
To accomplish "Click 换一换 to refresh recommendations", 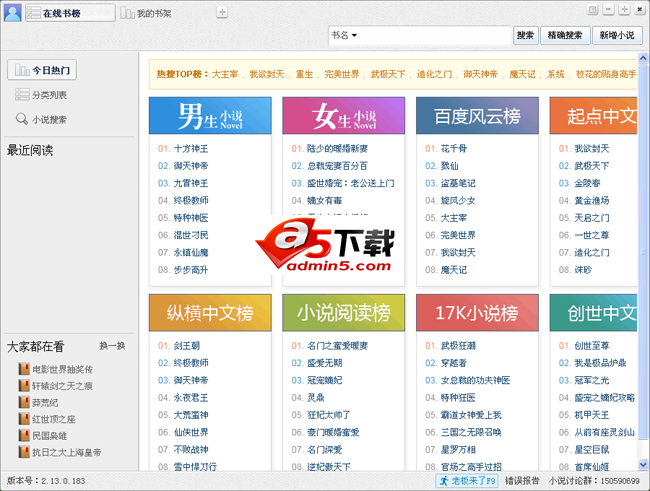I will click(112, 346).
